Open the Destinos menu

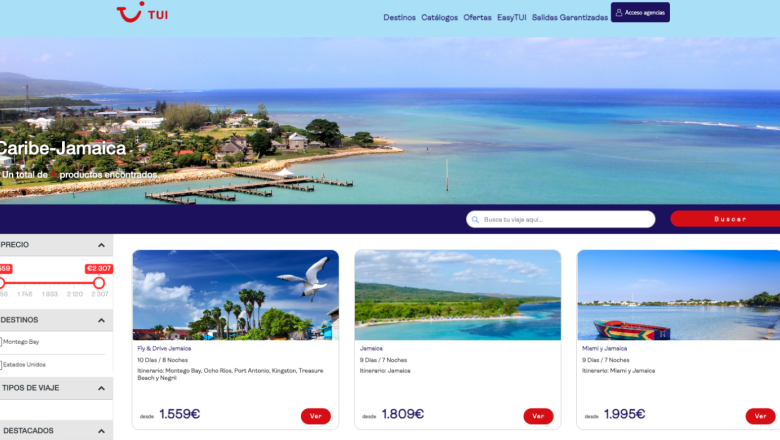pos(399,17)
